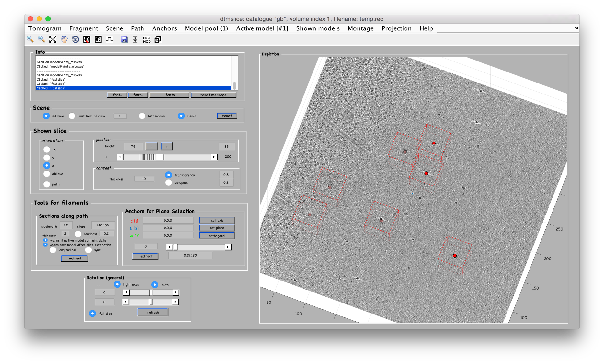This screenshot has height=364, width=604.
Task: Toggle warns if active model contains data
Action: (x=45, y=240)
